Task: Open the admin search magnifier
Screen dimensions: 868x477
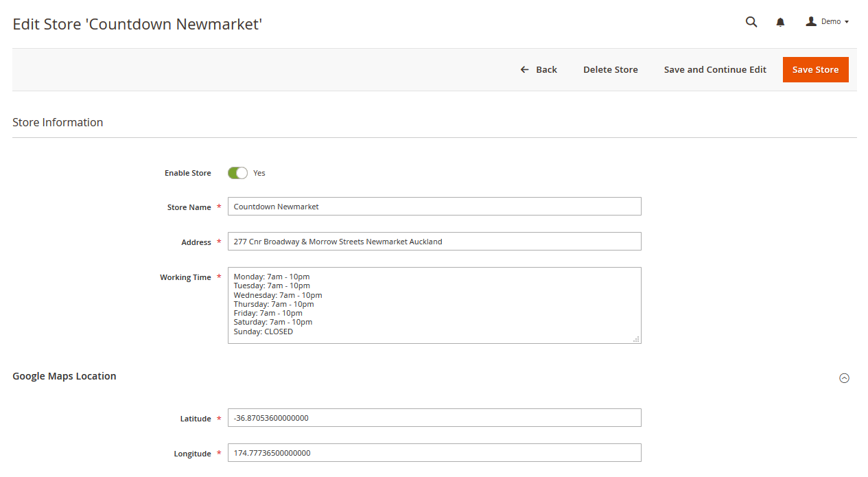Action: [x=751, y=22]
